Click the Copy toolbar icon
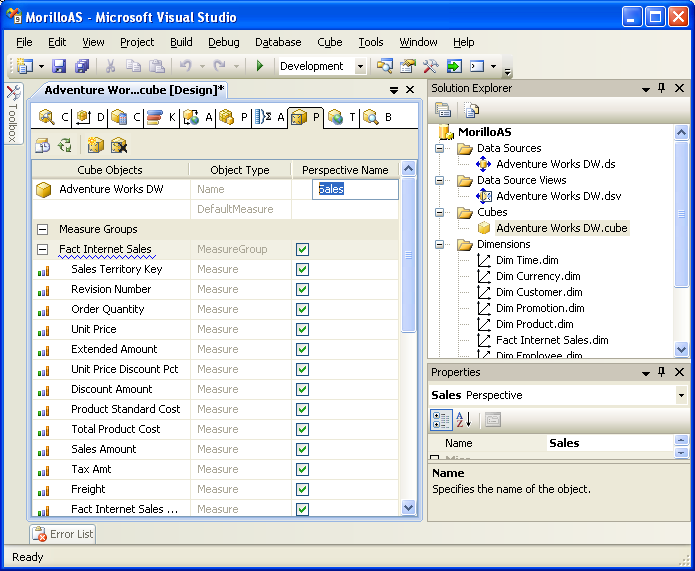This screenshot has width=695, height=571. (133, 66)
